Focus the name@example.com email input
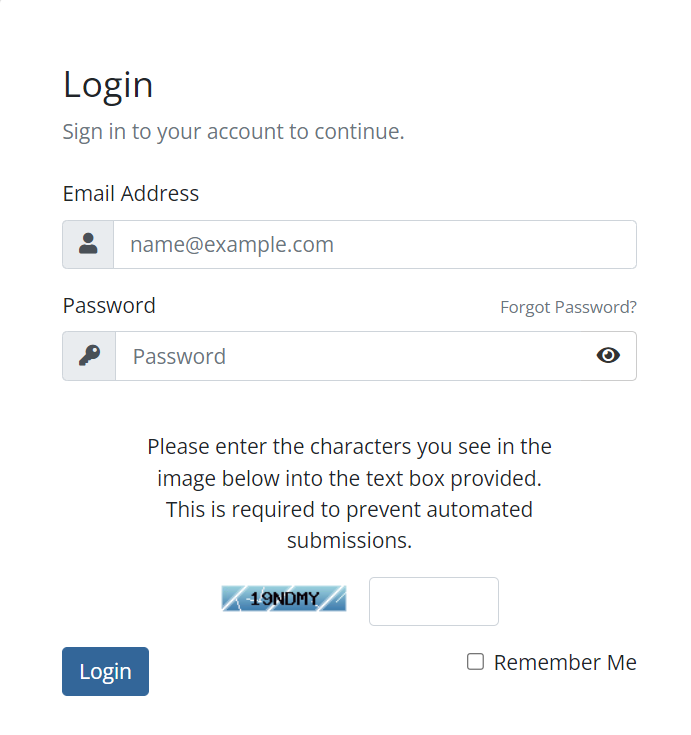The height and width of the screenshot is (735, 691). [x=374, y=244]
